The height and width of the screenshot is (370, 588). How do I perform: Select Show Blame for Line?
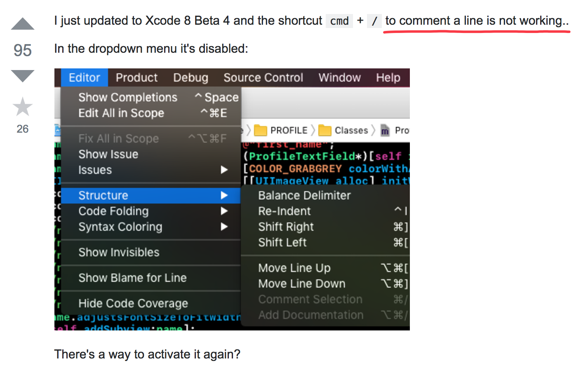(151, 278)
